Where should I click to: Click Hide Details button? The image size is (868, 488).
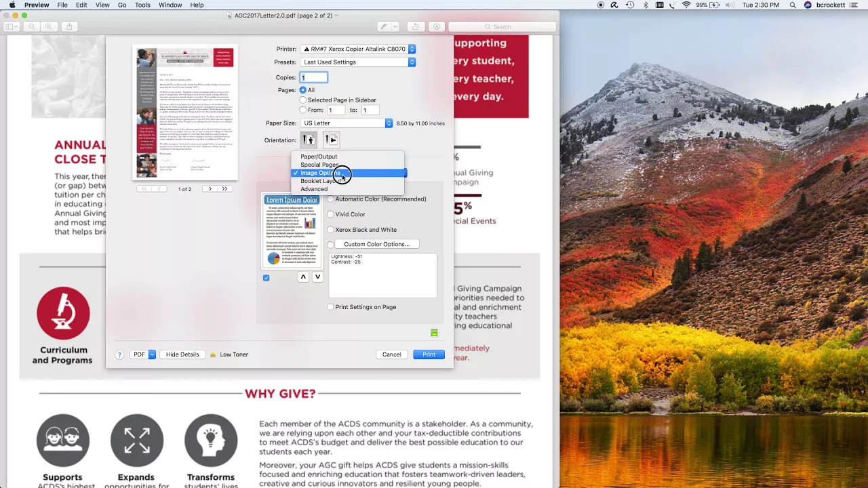coord(182,354)
